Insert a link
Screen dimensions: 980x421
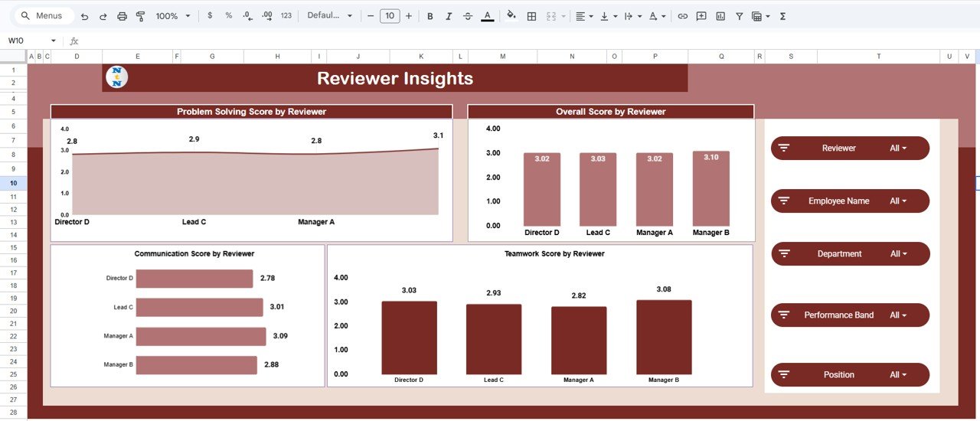pyautogui.click(x=682, y=16)
